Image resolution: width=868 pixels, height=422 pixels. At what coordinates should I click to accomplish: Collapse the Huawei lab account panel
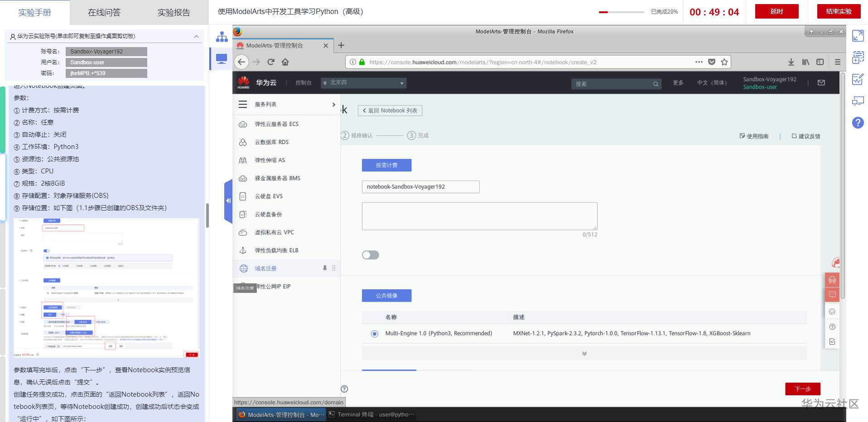196,36
